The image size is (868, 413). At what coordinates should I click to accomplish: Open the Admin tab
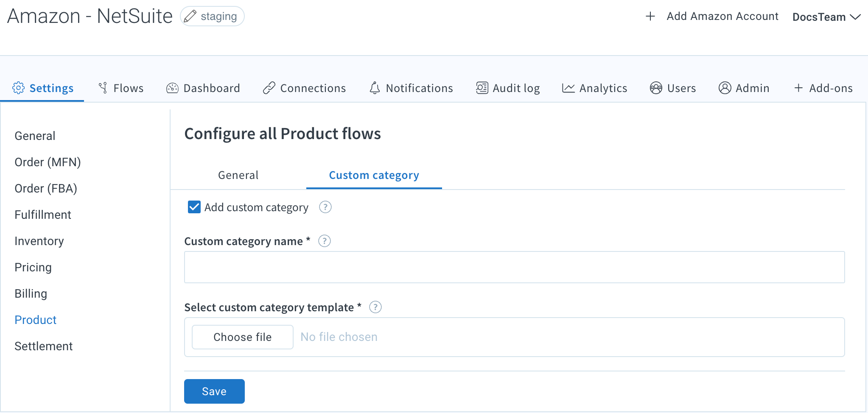[x=744, y=88]
